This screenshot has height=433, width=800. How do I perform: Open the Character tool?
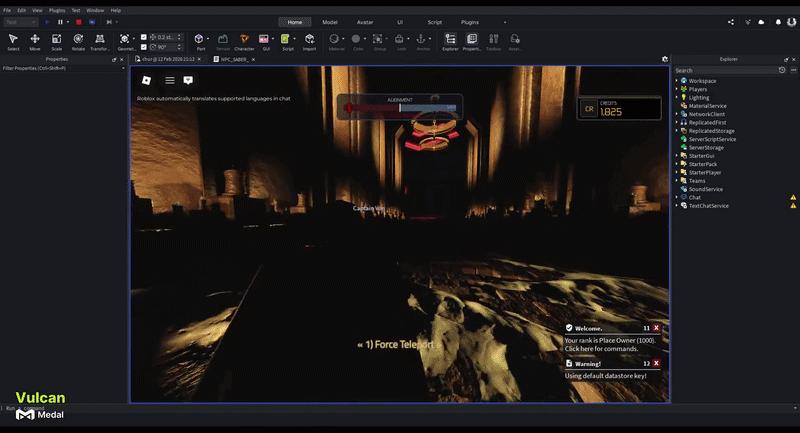pyautogui.click(x=244, y=41)
